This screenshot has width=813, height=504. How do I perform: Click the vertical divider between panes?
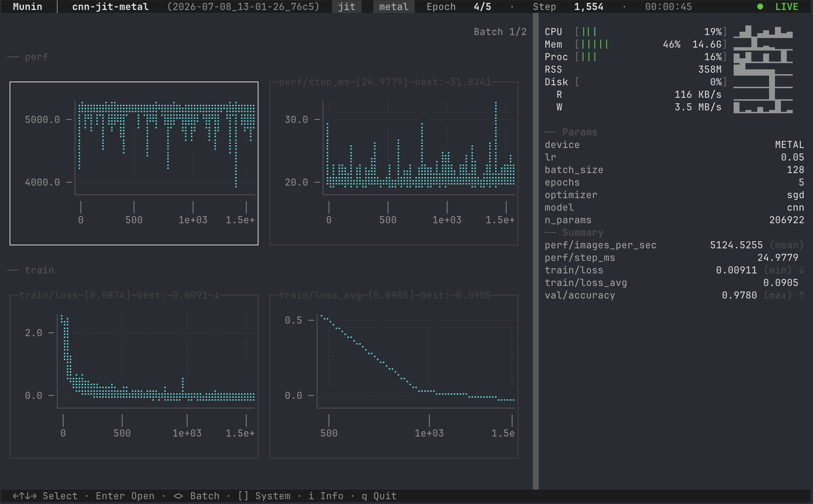tap(536, 251)
